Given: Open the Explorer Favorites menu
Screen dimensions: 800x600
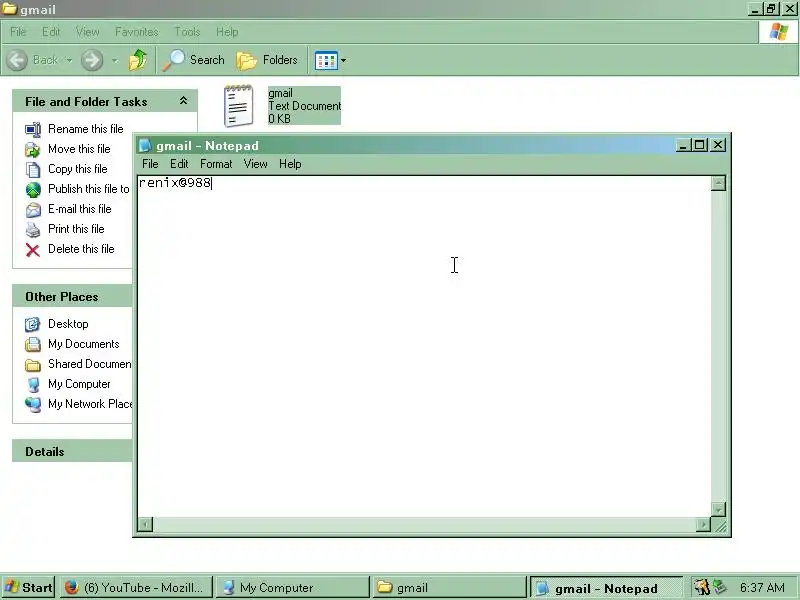Looking at the screenshot, I should (x=136, y=32).
